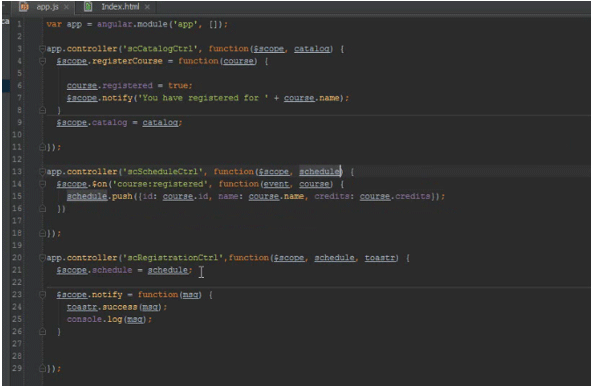Click 'course:registered' string on line 14

click(160, 184)
